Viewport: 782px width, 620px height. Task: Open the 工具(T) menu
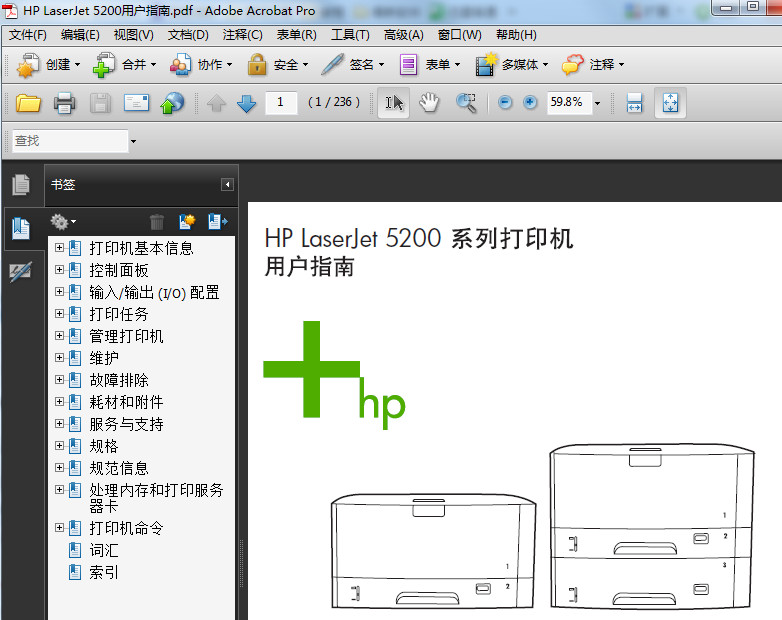(350, 35)
